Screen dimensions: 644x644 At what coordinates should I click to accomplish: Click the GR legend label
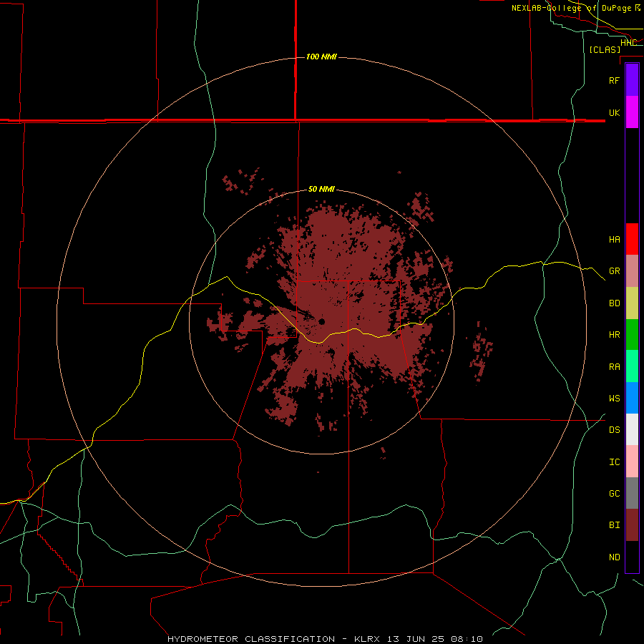(x=614, y=271)
